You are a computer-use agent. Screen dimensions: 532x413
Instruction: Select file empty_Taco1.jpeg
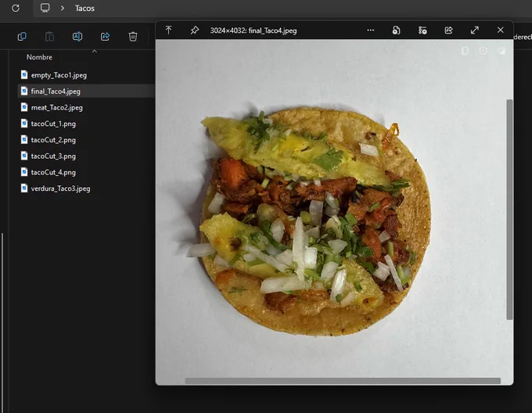pos(59,75)
